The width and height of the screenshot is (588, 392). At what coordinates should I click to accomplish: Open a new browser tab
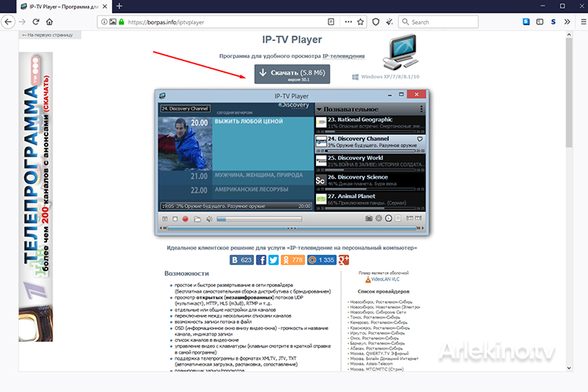pos(119,6)
